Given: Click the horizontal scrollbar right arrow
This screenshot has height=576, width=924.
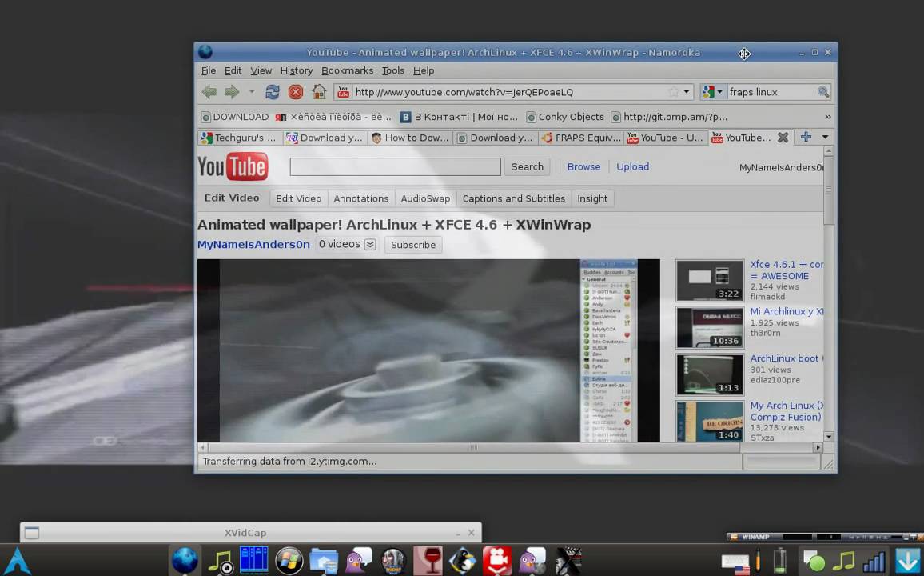Looking at the screenshot, I should 818,447.
